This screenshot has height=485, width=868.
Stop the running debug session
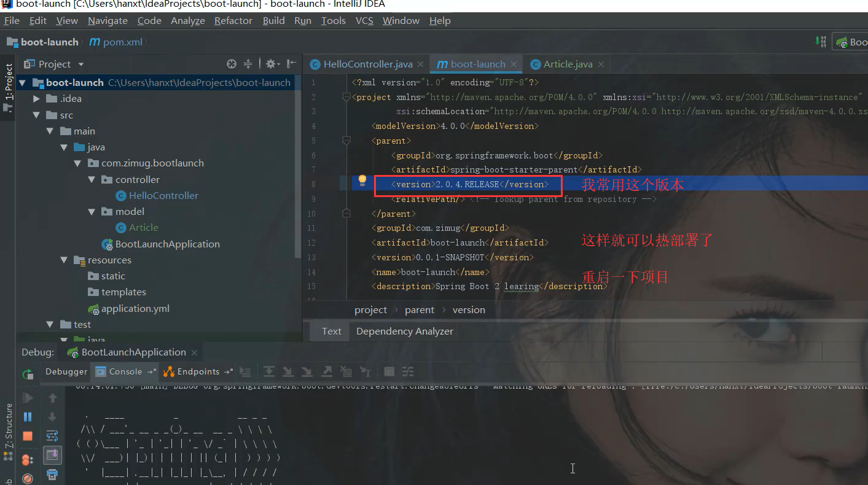(28, 436)
